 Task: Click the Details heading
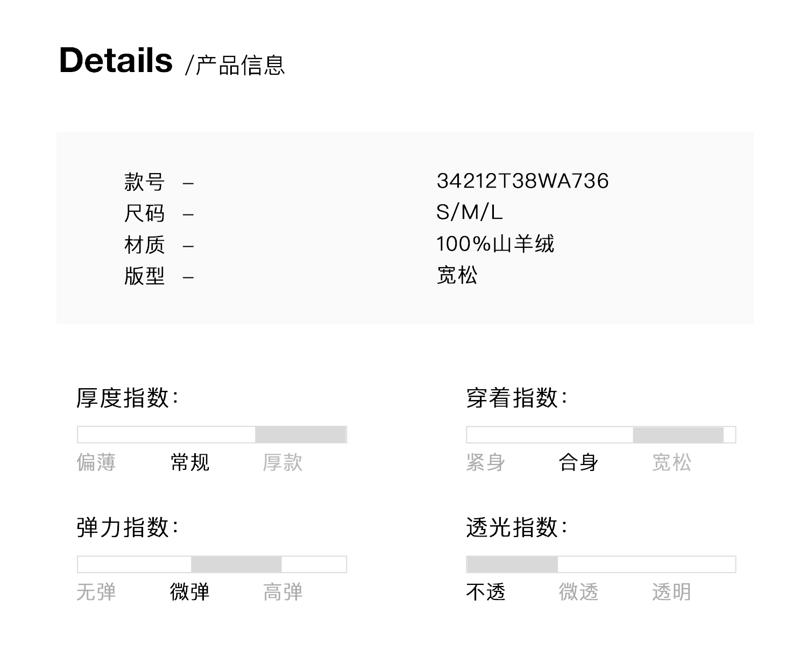[x=116, y=60]
